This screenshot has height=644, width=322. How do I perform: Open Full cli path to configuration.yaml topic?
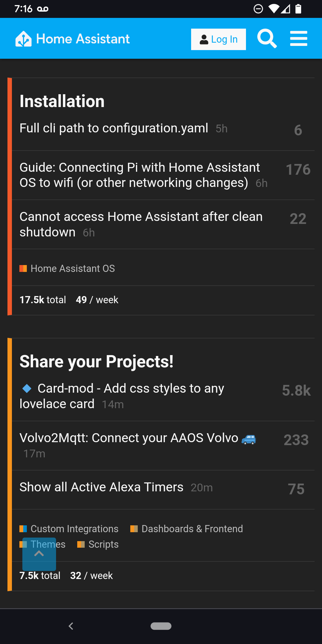pos(114,128)
